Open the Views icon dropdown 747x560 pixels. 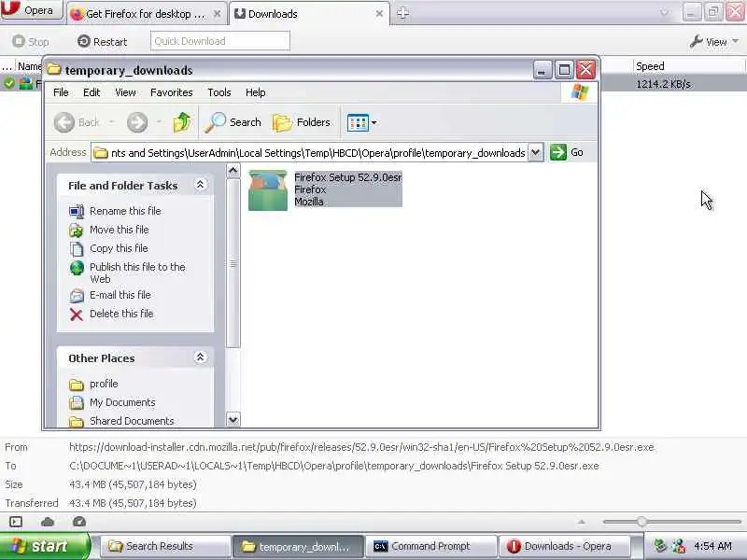coord(361,122)
